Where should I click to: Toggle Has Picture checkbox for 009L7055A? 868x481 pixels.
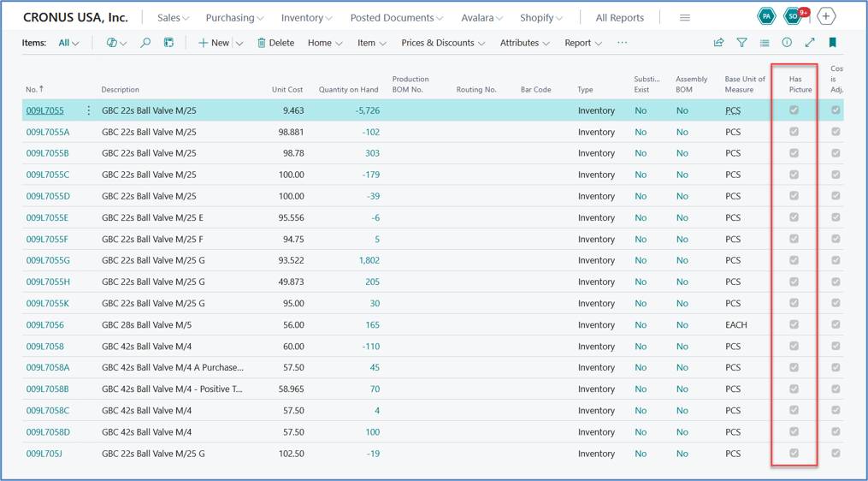point(794,132)
